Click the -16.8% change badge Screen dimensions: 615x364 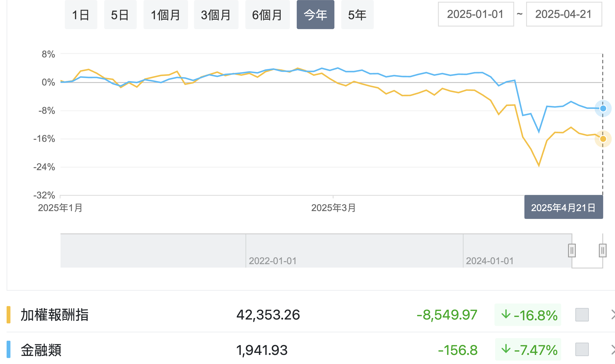pos(528,315)
